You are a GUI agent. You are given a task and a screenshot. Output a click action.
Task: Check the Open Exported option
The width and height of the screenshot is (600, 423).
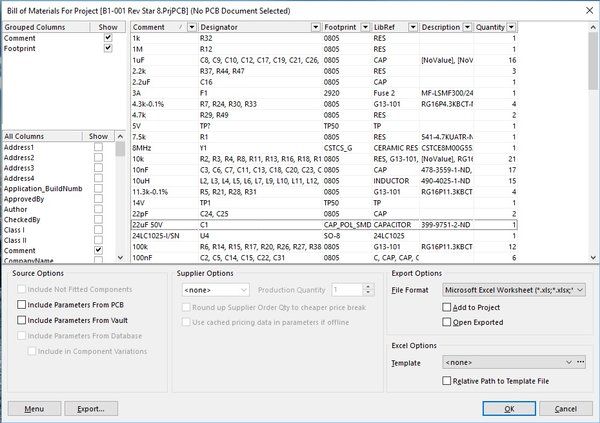pos(447,322)
